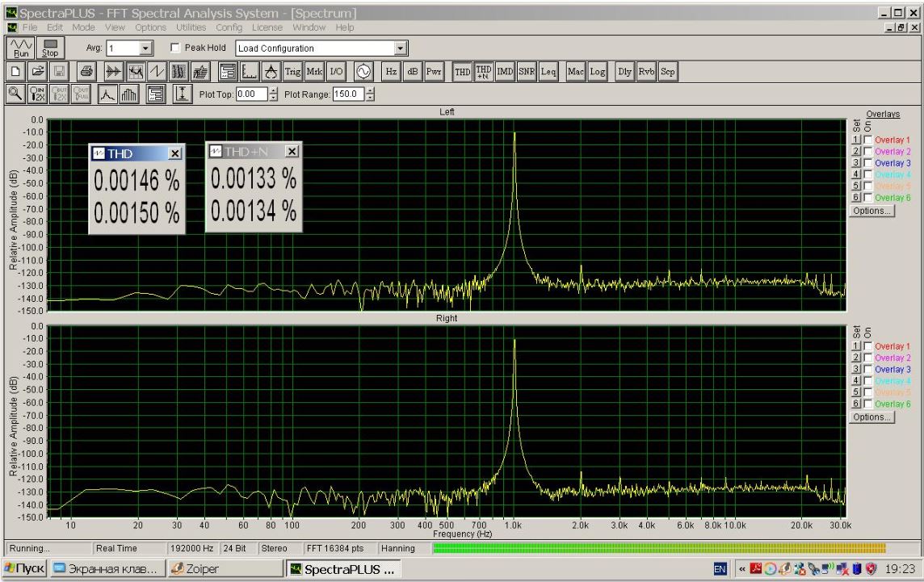Toggle the Hz peak frequency utility
Image resolution: width=924 pixels, height=582 pixels.
tap(391, 72)
